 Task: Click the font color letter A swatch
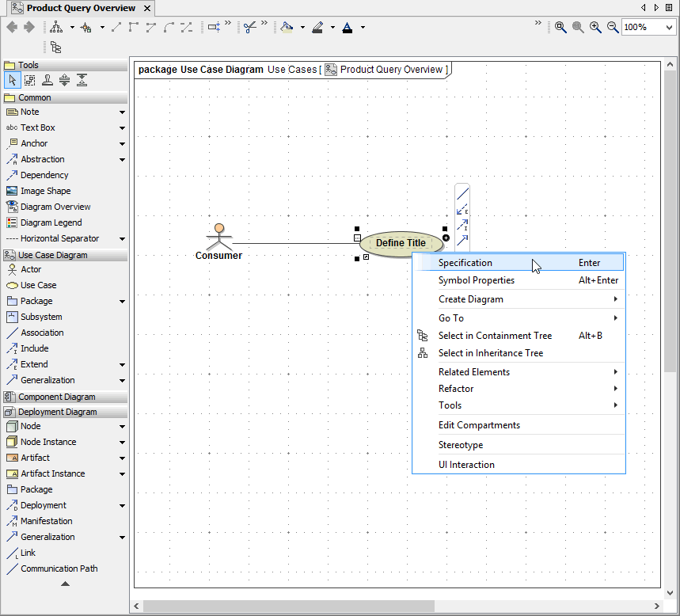pyautogui.click(x=347, y=27)
